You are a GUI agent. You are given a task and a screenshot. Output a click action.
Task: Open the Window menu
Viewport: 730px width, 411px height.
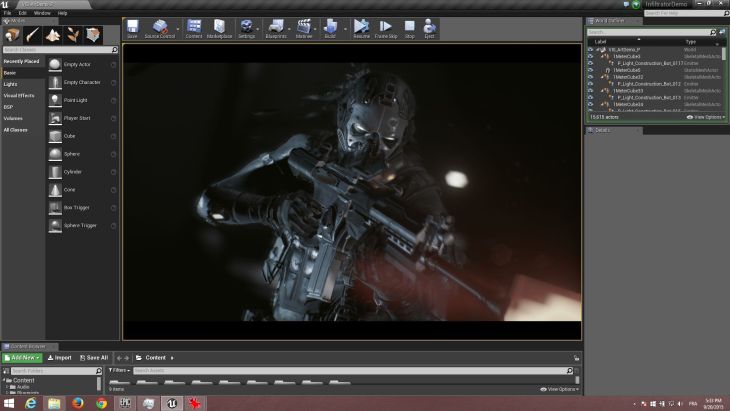[x=42, y=13]
